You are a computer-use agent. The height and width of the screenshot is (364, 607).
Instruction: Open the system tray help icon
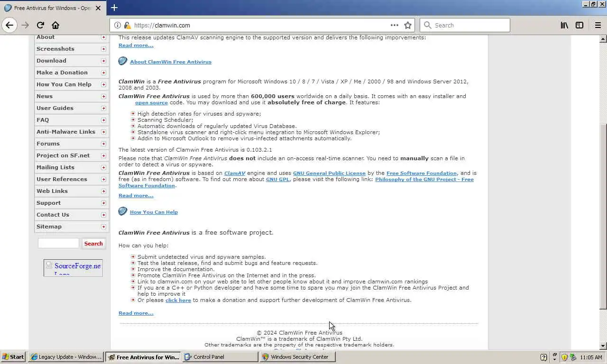pos(544,357)
